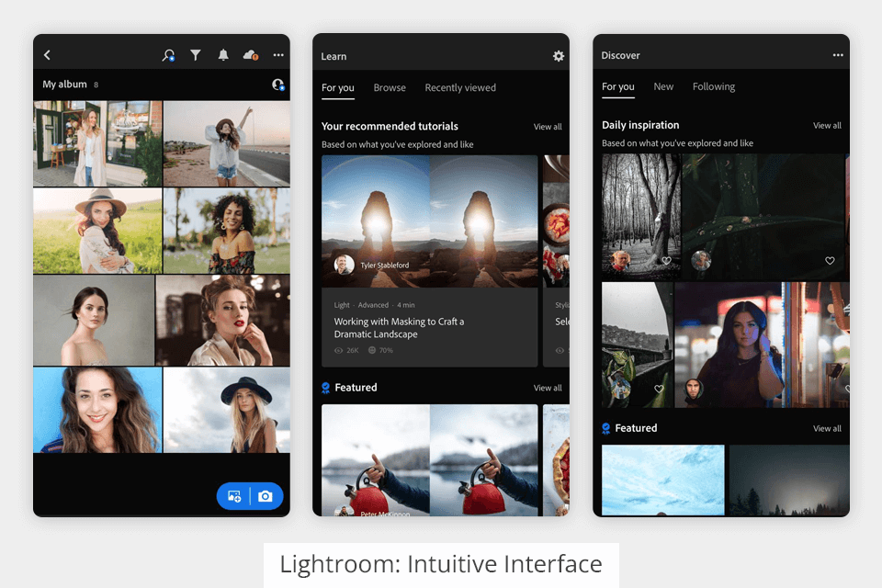Click the My album title
The height and width of the screenshot is (588, 882).
pyautogui.click(x=64, y=85)
